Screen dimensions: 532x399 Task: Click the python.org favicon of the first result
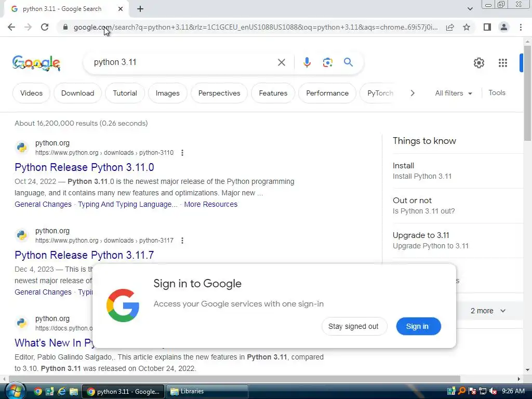coord(22,148)
